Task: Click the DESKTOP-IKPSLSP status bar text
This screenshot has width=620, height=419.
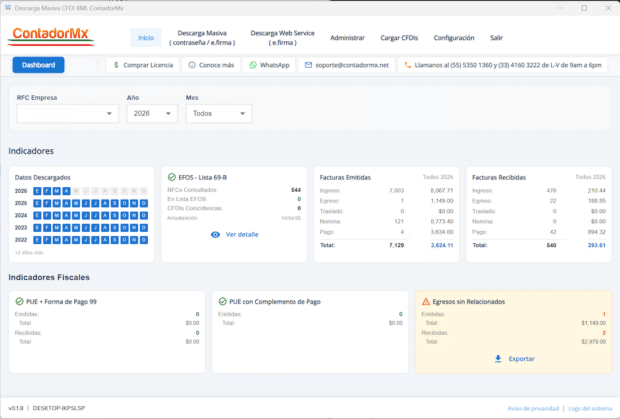Action: [59, 408]
